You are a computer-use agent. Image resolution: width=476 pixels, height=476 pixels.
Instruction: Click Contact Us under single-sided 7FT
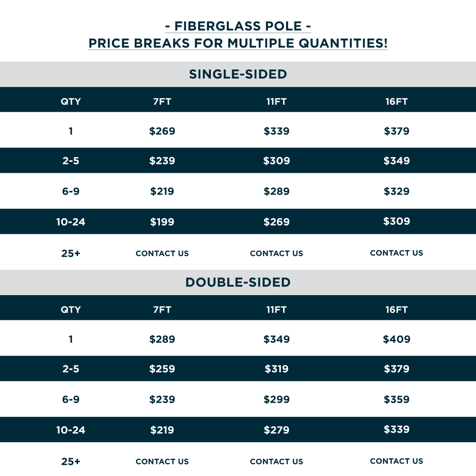tap(162, 254)
